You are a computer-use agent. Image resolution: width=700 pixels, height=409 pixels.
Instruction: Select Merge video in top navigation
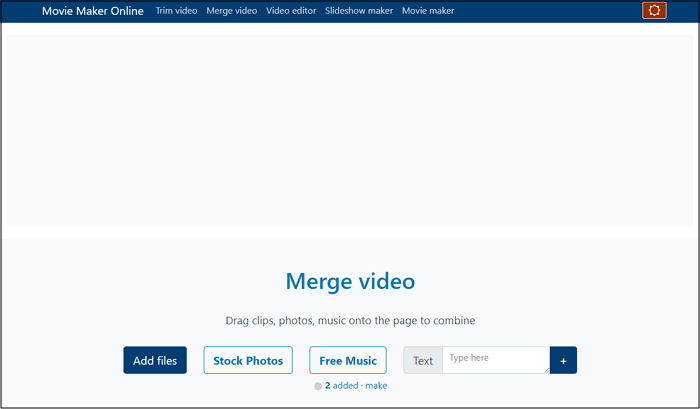[x=231, y=11]
